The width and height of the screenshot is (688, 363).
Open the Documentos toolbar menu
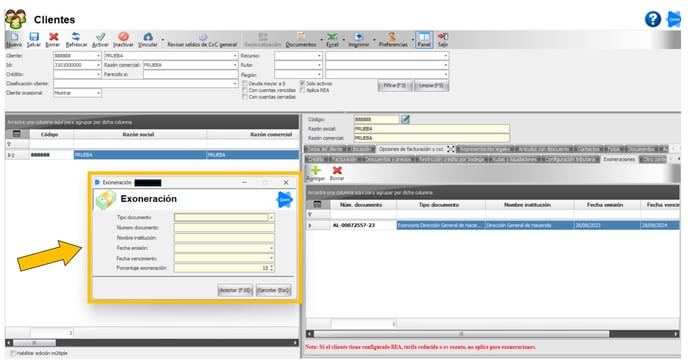click(301, 40)
